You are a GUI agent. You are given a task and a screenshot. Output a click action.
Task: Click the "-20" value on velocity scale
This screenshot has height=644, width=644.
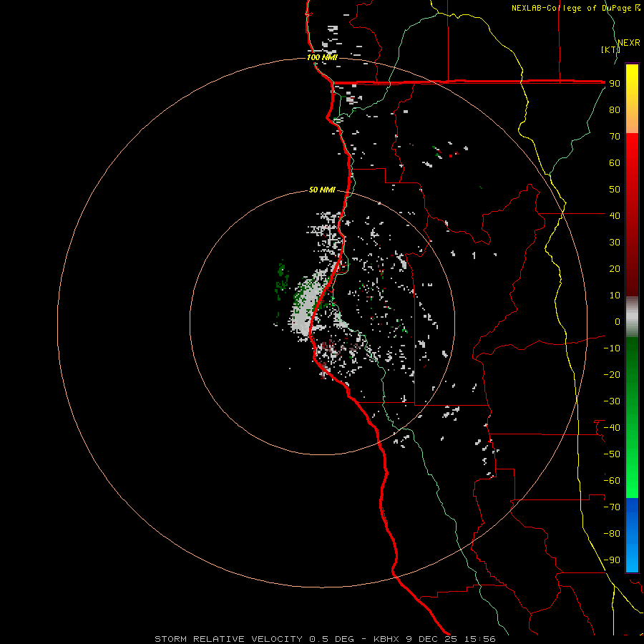pos(612,374)
